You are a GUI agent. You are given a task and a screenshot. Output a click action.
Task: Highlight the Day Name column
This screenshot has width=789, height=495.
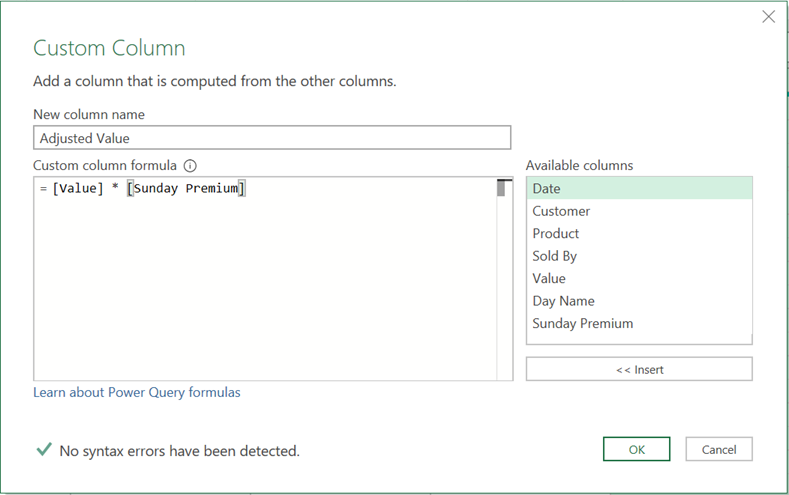coord(563,301)
